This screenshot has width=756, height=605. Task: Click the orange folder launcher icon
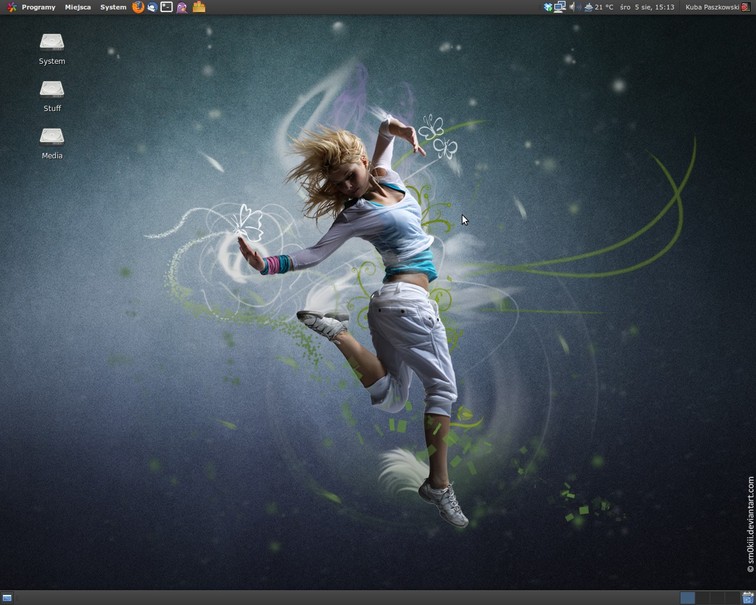pyautogui.click(x=199, y=7)
